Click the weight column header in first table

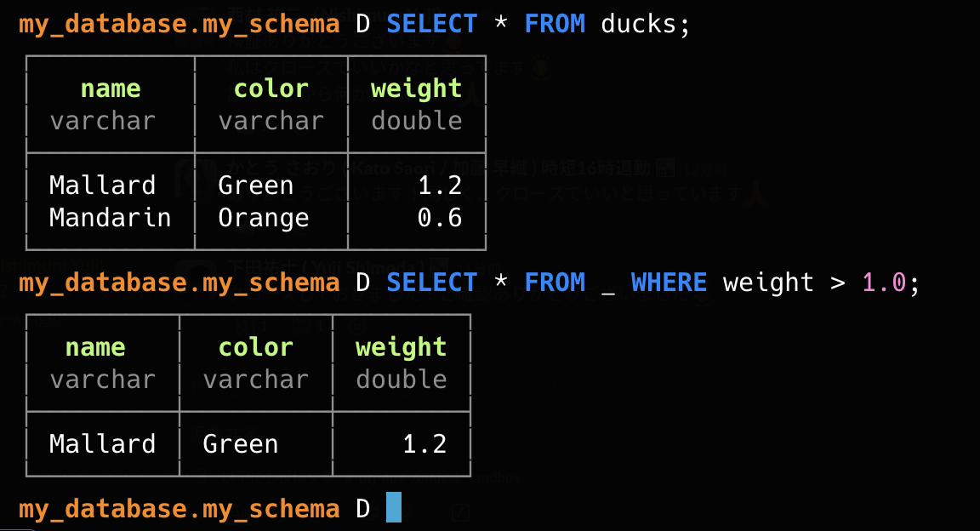[416, 88]
